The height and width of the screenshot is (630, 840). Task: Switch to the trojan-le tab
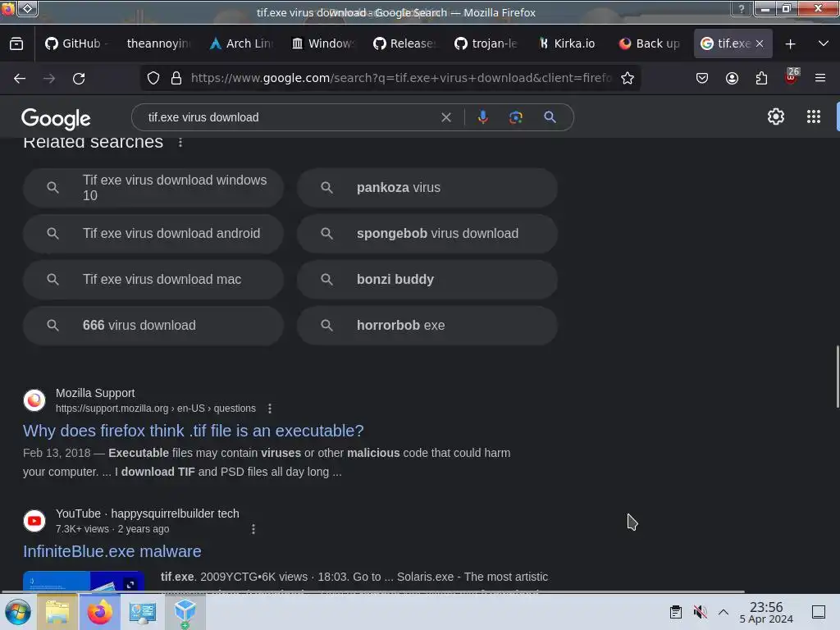(x=487, y=43)
